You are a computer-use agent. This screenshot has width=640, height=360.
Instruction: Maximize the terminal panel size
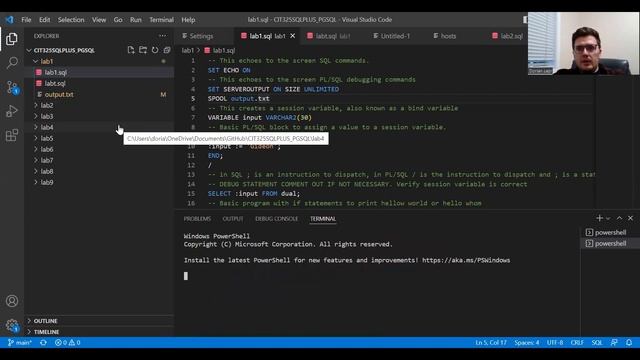619,218
